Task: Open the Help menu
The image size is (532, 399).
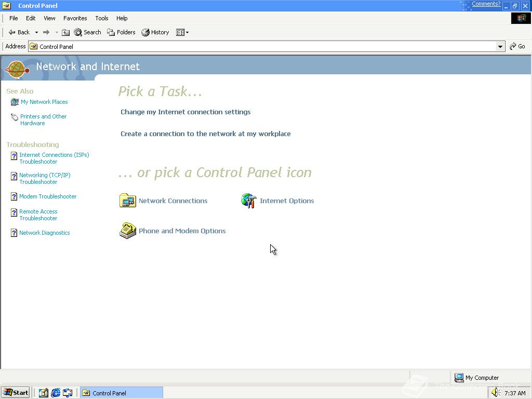Action: point(122,18)
